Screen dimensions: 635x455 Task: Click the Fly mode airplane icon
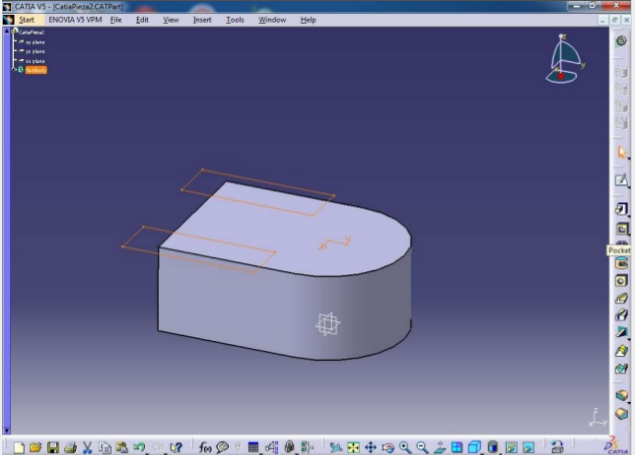click(336, 447)
